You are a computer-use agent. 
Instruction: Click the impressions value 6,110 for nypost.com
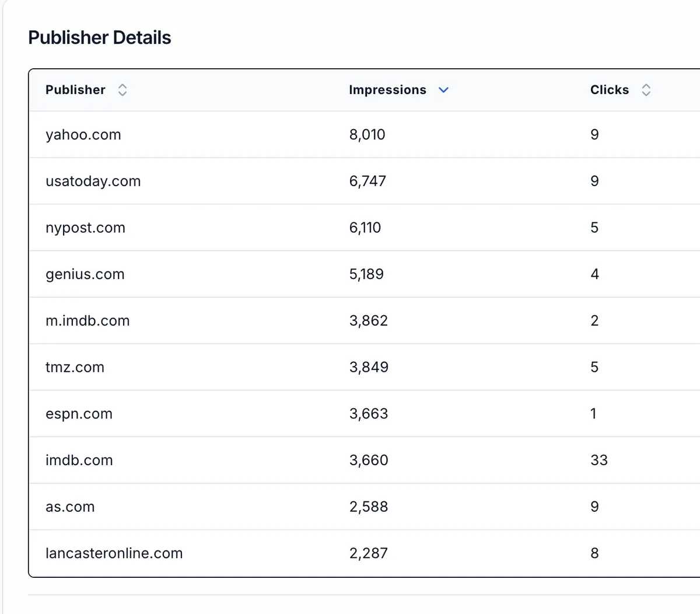(365, 228)
